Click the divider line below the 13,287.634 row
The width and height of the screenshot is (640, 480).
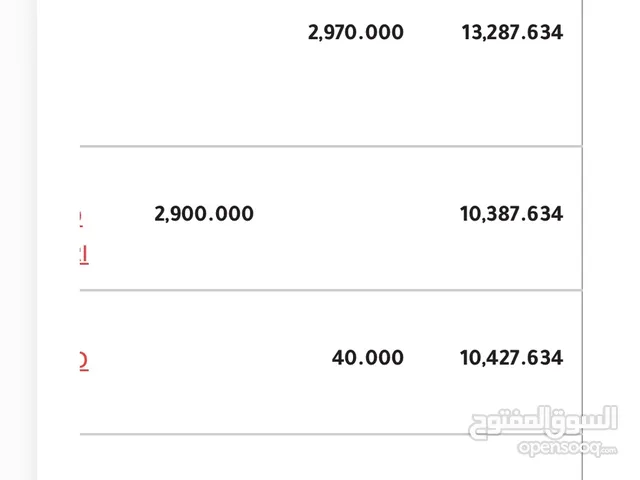point(331,146)
